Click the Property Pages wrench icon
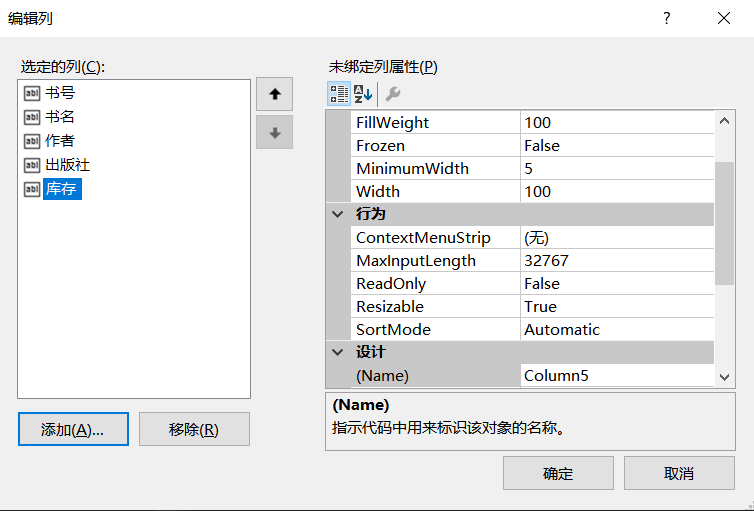 (393, 94)
